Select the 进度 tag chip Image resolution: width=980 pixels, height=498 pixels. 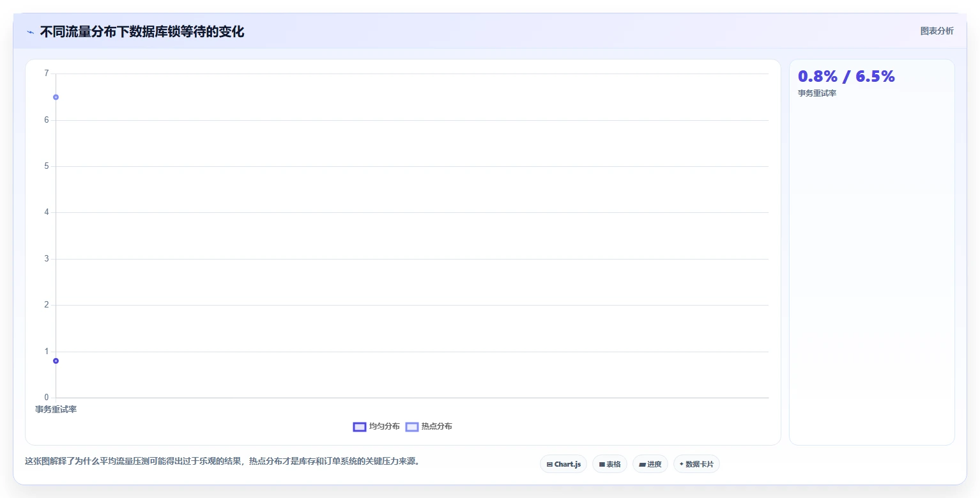[x=650, y=464]
